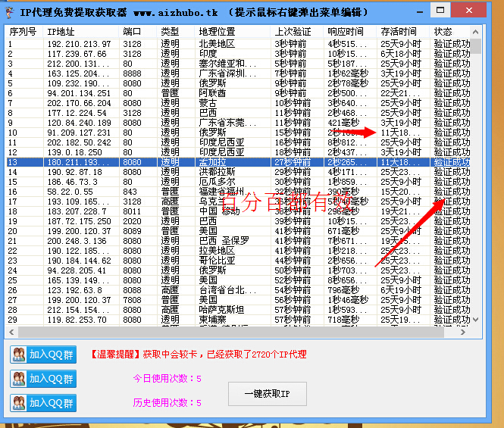Click the horizontal scrollbar left arrow
This screenshot has width=504, height=428.
point(11,332)
